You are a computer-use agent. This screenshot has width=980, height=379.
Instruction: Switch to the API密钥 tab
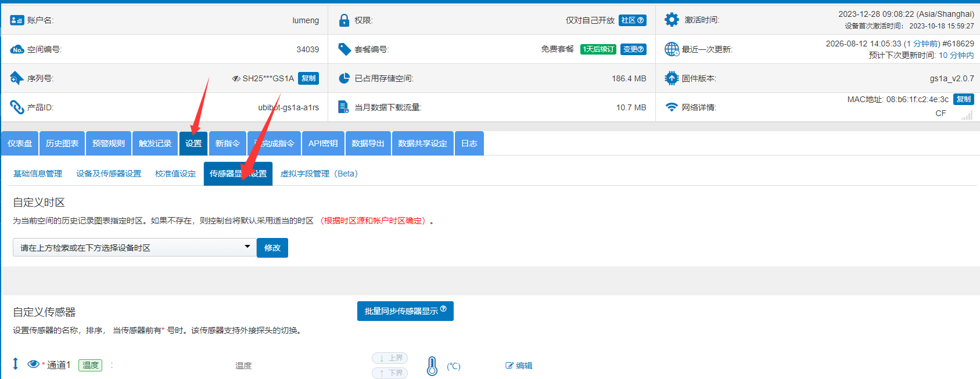pyautogui.click(x=323, y=143)
